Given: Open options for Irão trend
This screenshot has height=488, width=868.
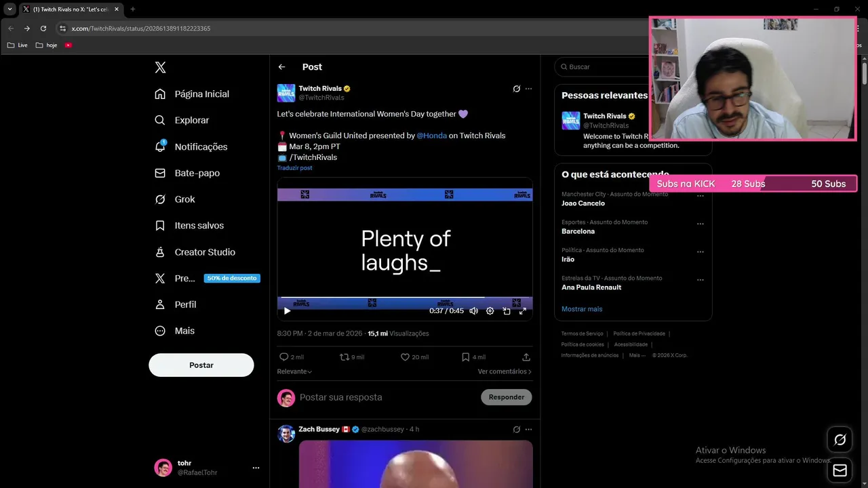Looking at the screenshot, I should point(701,251).
